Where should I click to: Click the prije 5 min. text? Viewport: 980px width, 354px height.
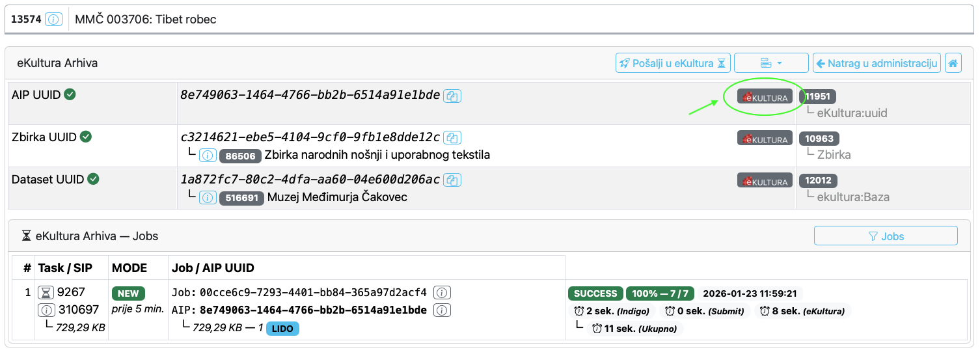tap(137, 309)
